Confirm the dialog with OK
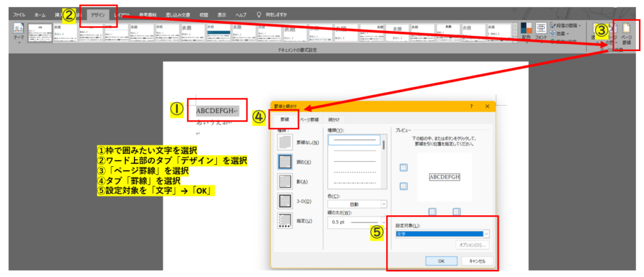644x277 pixels. pyautogui.click(x=441, y=261)
